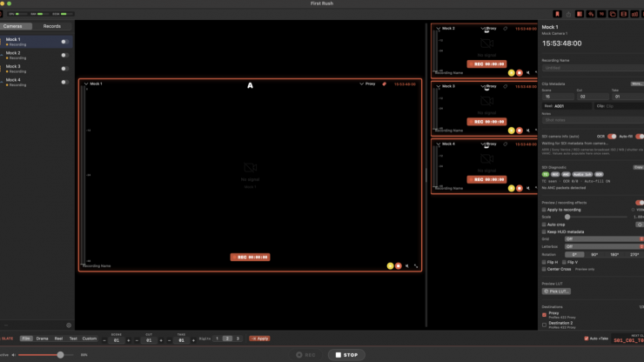
Task: Open Mock 1 source chevron in main viewer
Action: (x=86, y=84)
